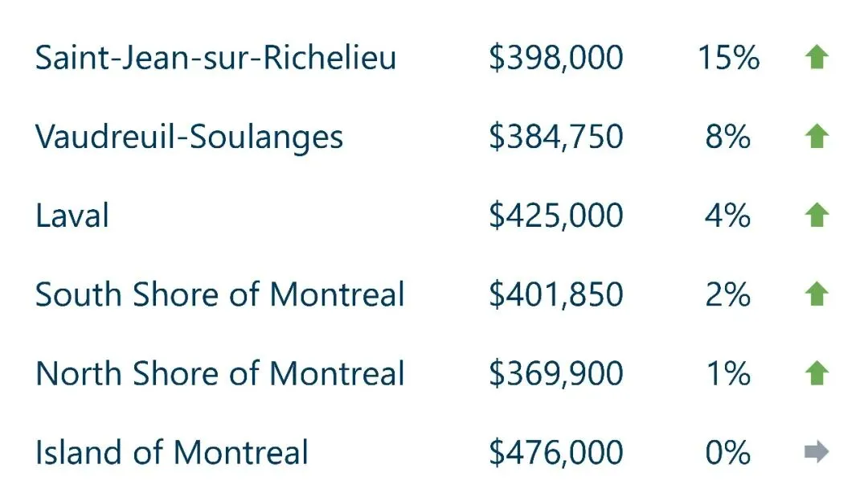Screen dimensions: 868x493
Task: Click the $425,000 price for Laval
Action: click(x=555, y=216)
